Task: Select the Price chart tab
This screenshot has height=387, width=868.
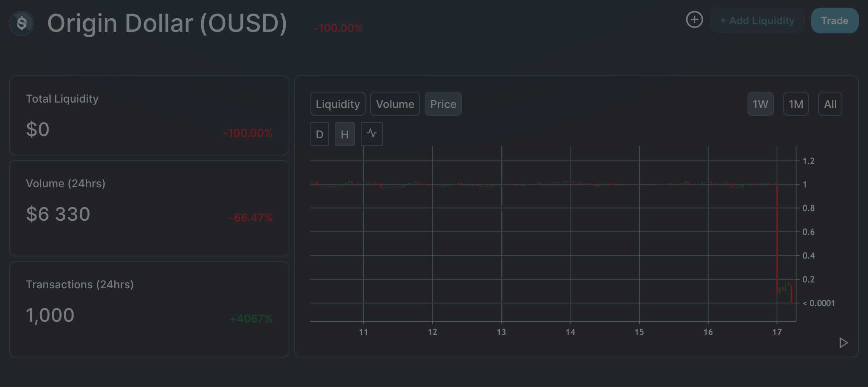Action: (443, 104)
